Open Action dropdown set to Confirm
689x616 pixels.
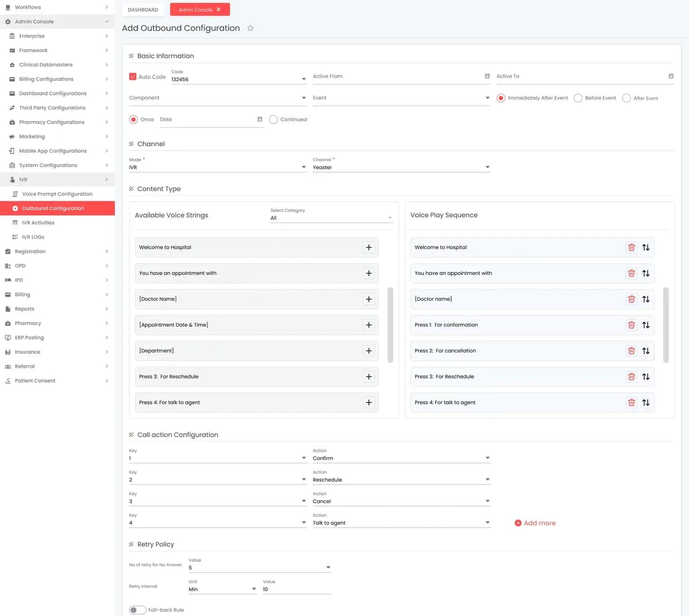pos(402,456)
